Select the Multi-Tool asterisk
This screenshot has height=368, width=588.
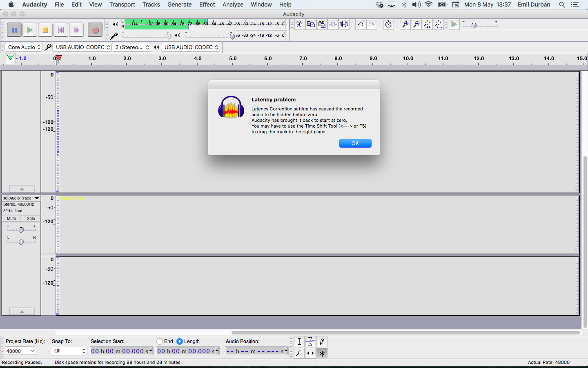pos(322,353)
